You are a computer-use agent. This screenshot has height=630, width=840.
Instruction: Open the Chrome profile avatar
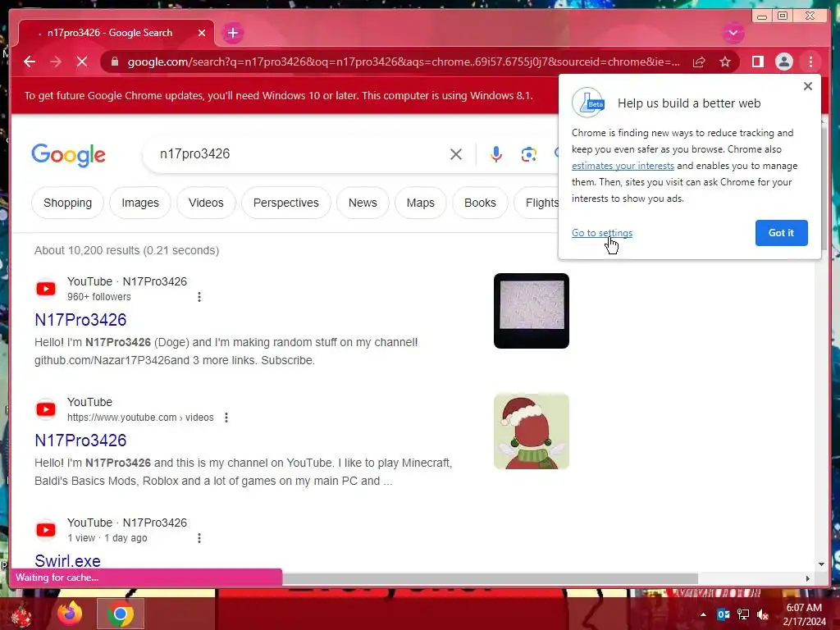coord(783,62)
